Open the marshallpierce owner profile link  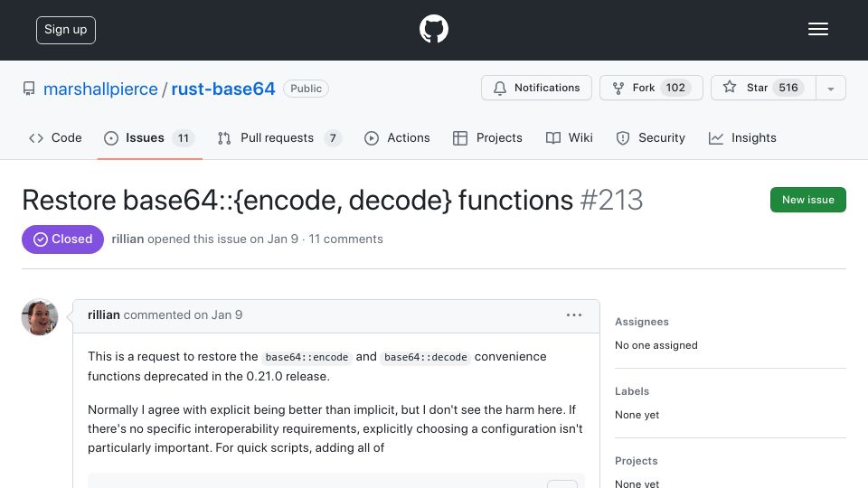coord(100,89)
